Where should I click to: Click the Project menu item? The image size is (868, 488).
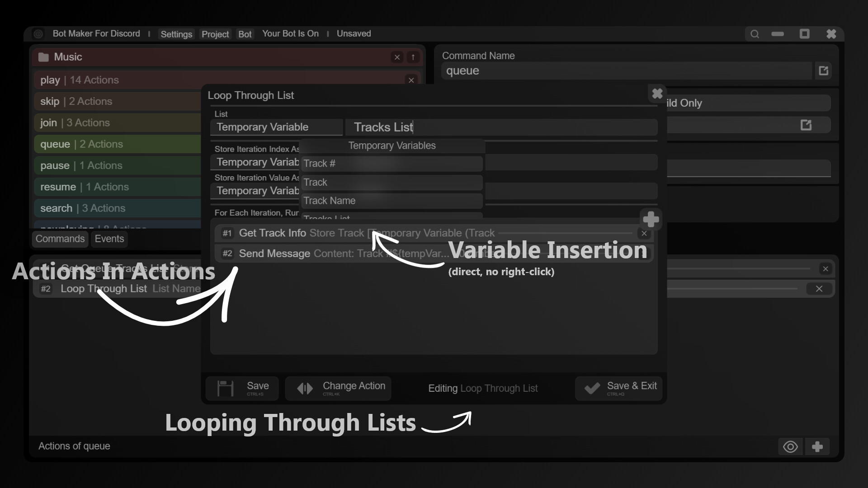215,34
